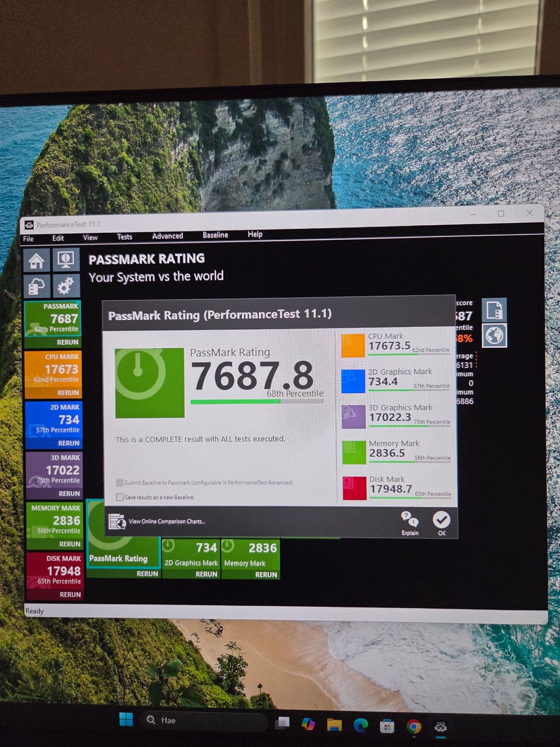Click the report document icon top right

point(494,310)
